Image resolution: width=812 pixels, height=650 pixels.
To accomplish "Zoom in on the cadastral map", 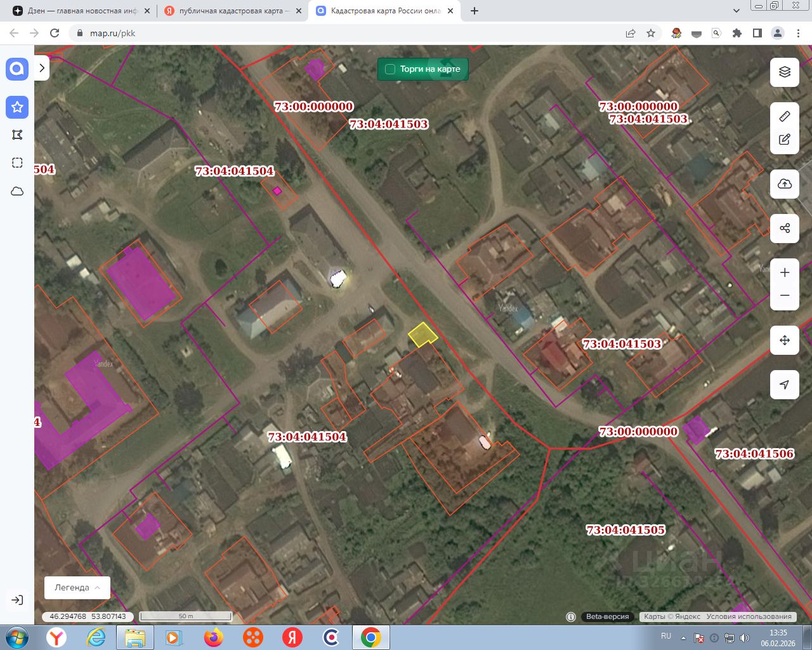I will coord(785,272).
